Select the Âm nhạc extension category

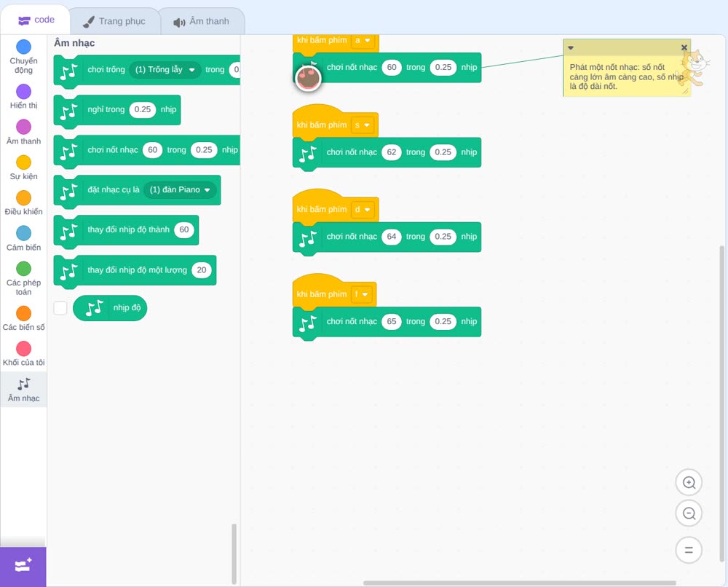(x=23, y=390)
